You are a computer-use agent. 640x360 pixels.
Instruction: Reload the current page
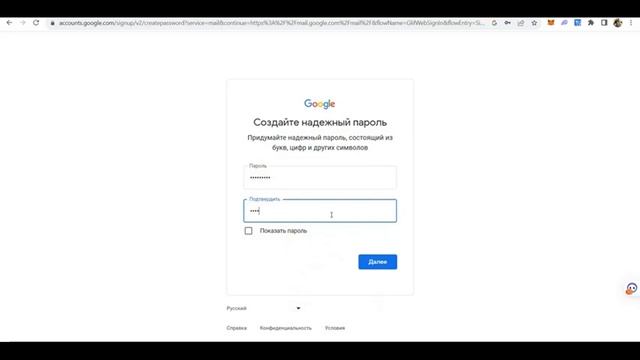[x=36, y=23]
